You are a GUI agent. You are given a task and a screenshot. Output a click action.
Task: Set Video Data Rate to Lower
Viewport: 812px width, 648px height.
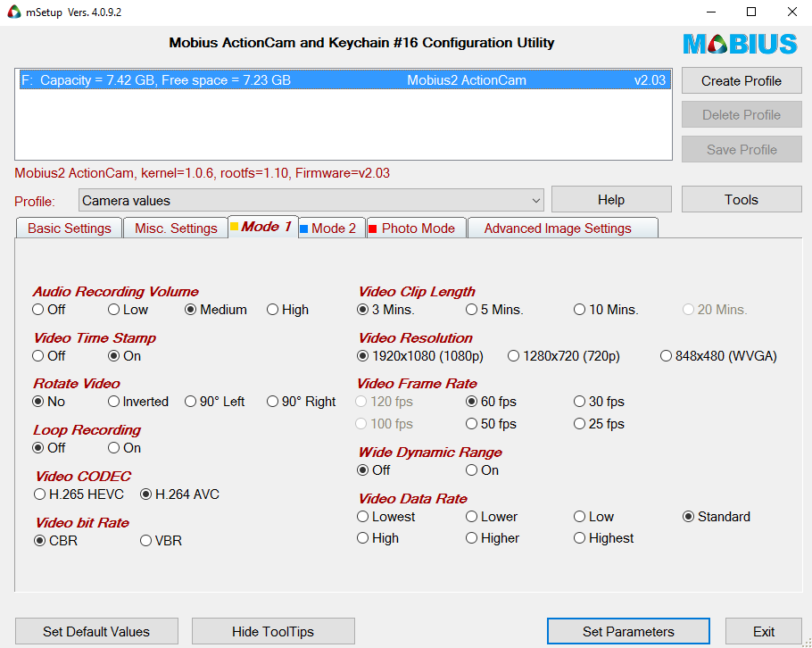point(492,517)
